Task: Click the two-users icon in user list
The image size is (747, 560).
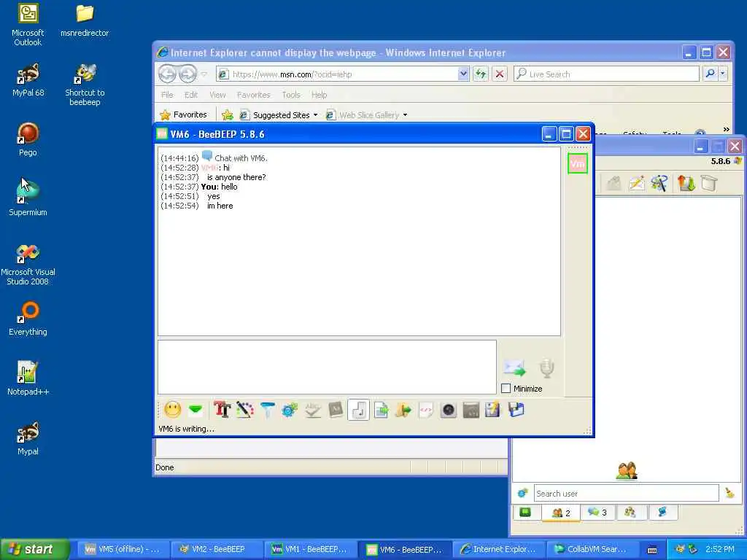Action: tap(627, 471)
